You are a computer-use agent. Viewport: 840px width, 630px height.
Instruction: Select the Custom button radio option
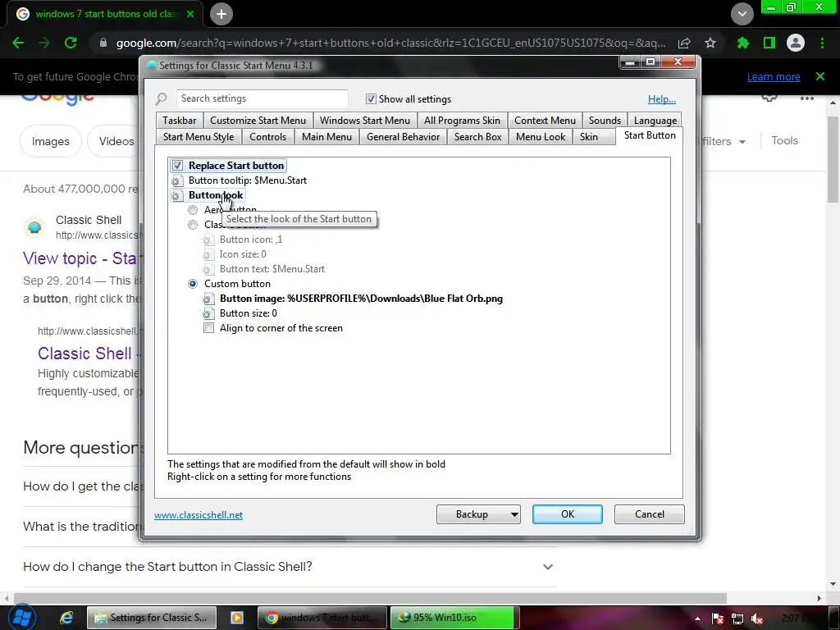(193, 284)
